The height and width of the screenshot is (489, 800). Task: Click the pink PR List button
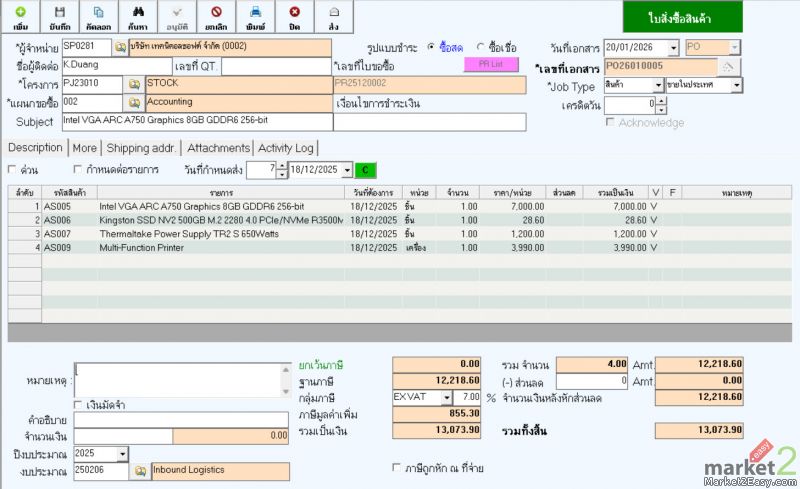coord(491,64)
